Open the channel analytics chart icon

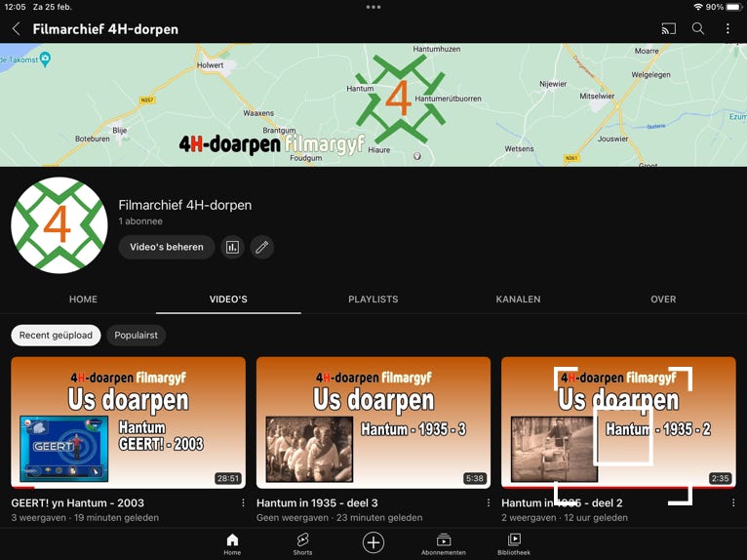click(x=232, y=247)
